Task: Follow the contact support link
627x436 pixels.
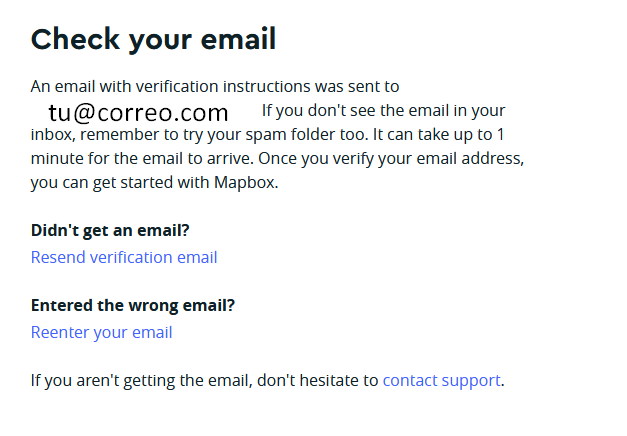Action: click(441, 380)
